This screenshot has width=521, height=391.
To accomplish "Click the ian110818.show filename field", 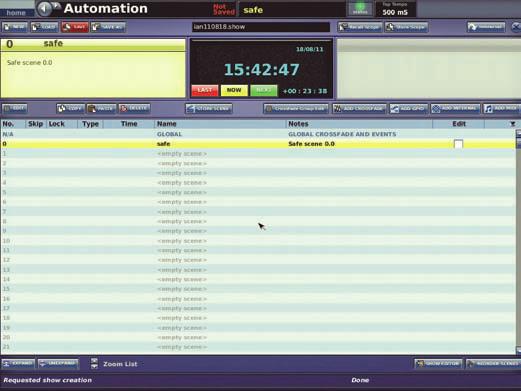I will click(x=261, y=27).
